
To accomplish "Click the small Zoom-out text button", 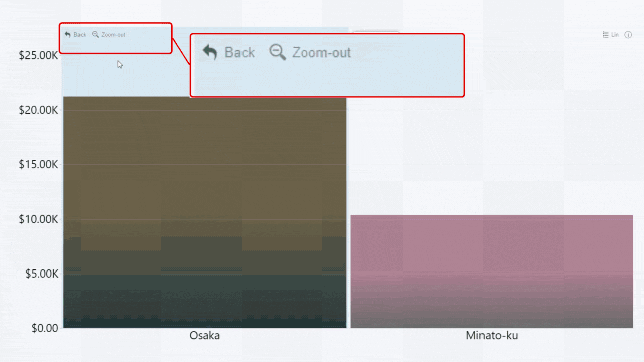I will pos(113,35).
